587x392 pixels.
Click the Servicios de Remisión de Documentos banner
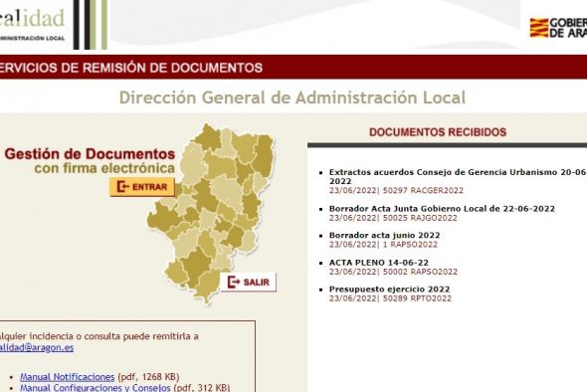pos(293,67)
